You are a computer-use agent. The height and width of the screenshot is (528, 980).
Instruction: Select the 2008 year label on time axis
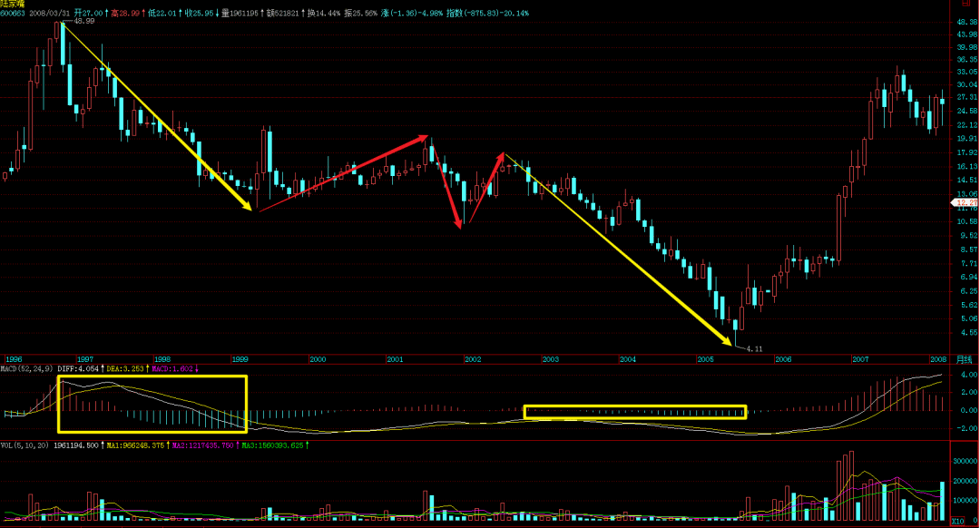937,359
